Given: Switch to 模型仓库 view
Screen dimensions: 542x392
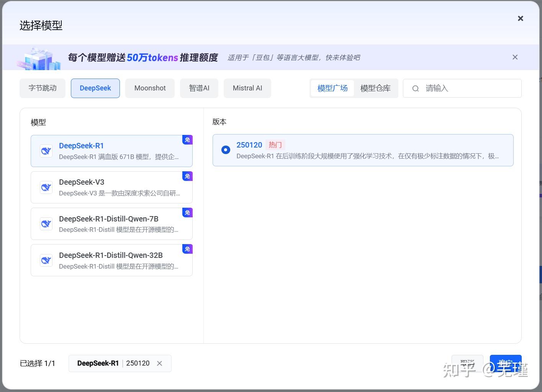Looking at the screenshot, I should [x=375, y=88].
